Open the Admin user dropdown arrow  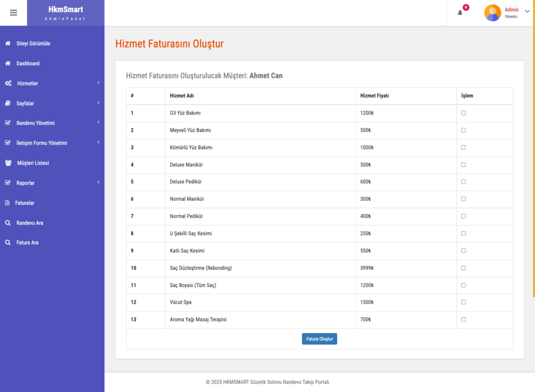(x=527, y=11)
